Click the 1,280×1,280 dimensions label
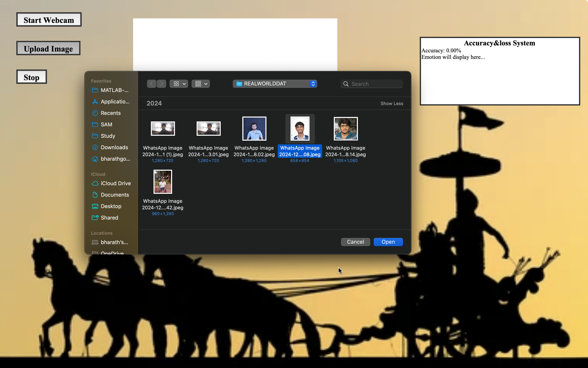This screenshot has height=368, width=588. point(254,161)
